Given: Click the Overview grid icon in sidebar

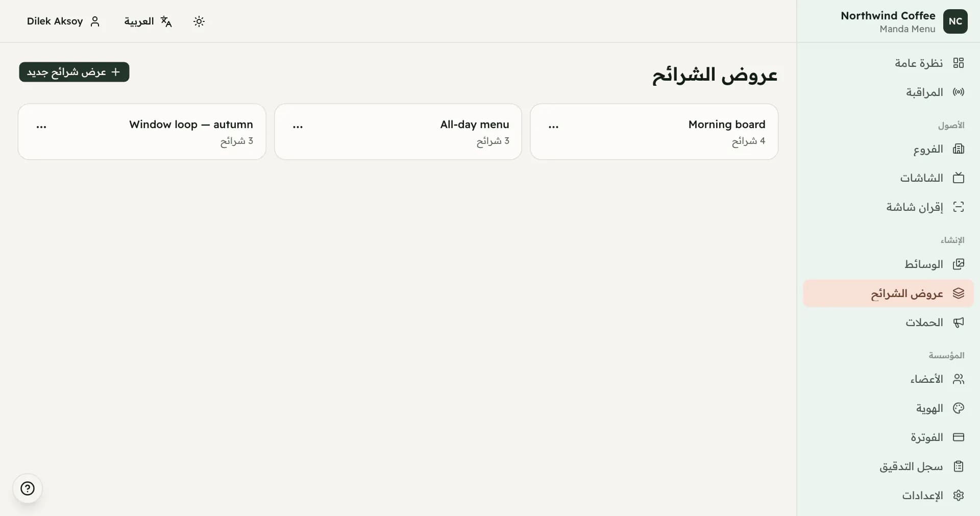Looking at the screenshot, I should click(x=959, y=63).
